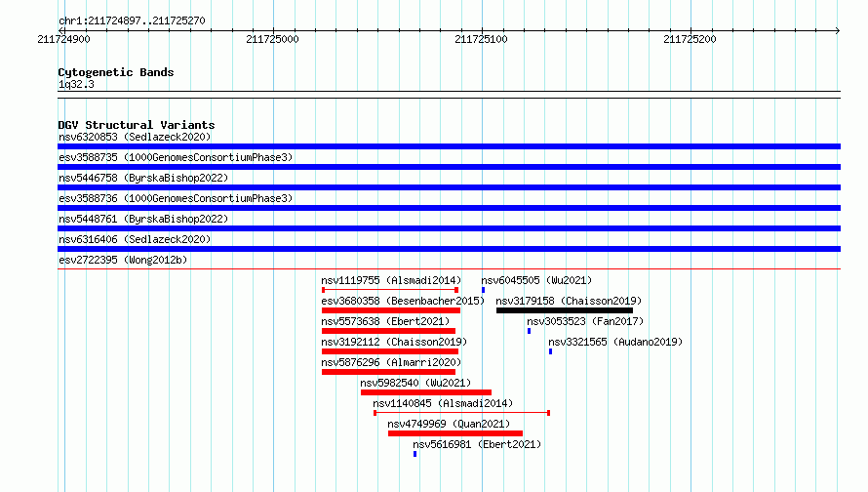868x492 pixels.
Task: Open the nsv3179158 (Chaisson2019) label
Action: tap(569, 301)
